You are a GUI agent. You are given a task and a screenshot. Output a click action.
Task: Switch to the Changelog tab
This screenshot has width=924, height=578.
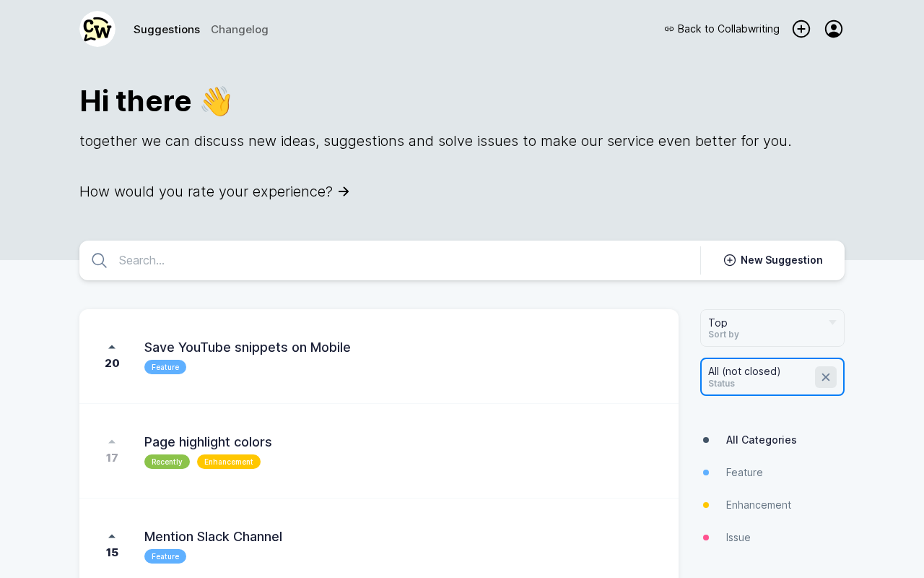(x=240, y=30)
